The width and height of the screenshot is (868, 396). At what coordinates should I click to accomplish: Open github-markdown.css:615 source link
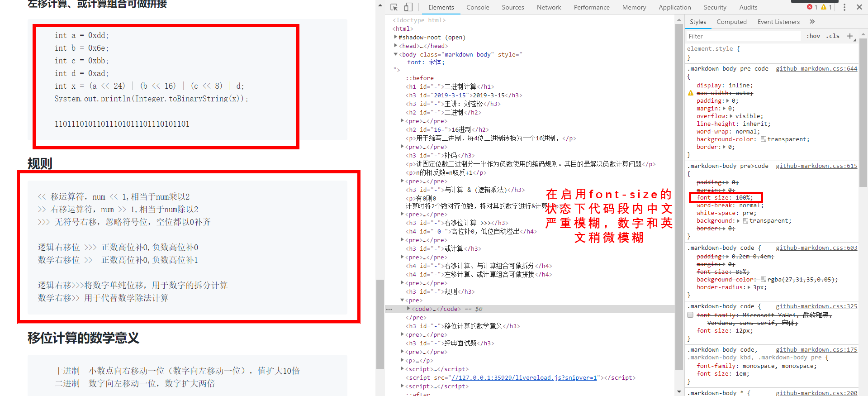coord(816,166)
